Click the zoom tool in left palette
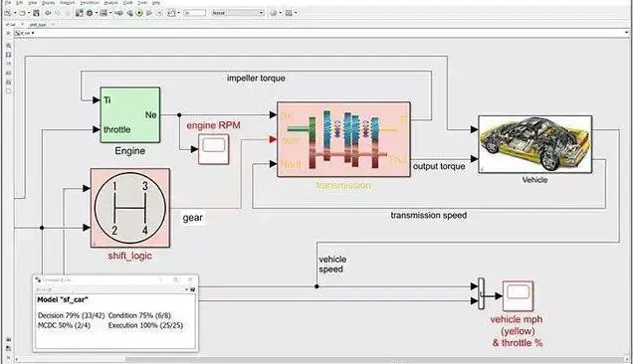The height and width of the screenshot is (364, 633). pos(9,46)
